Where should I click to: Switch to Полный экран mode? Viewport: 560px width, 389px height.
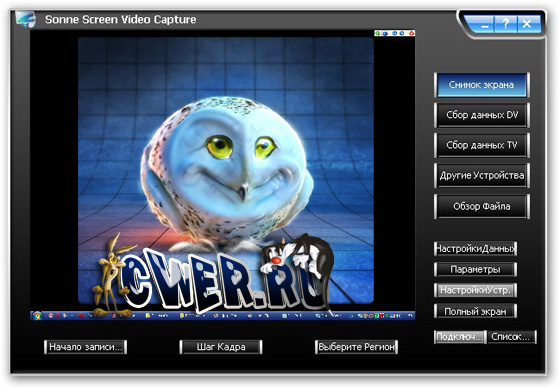point(475,311)
